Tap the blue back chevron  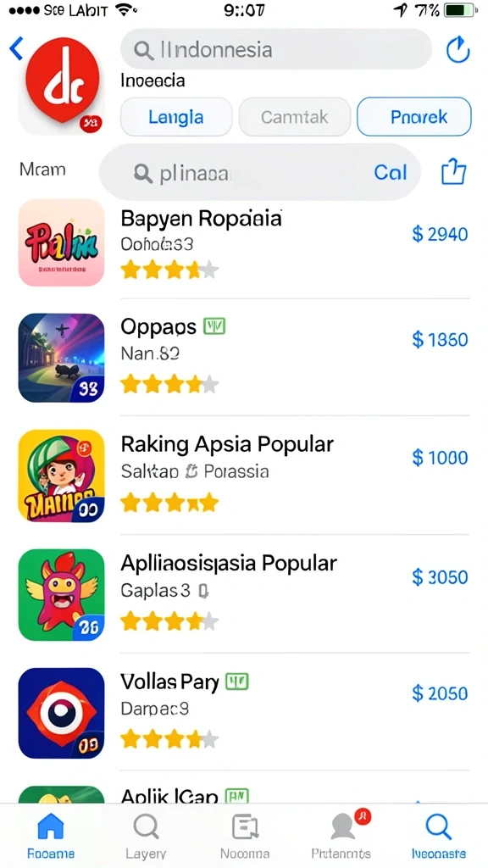[x=17, y=48]
